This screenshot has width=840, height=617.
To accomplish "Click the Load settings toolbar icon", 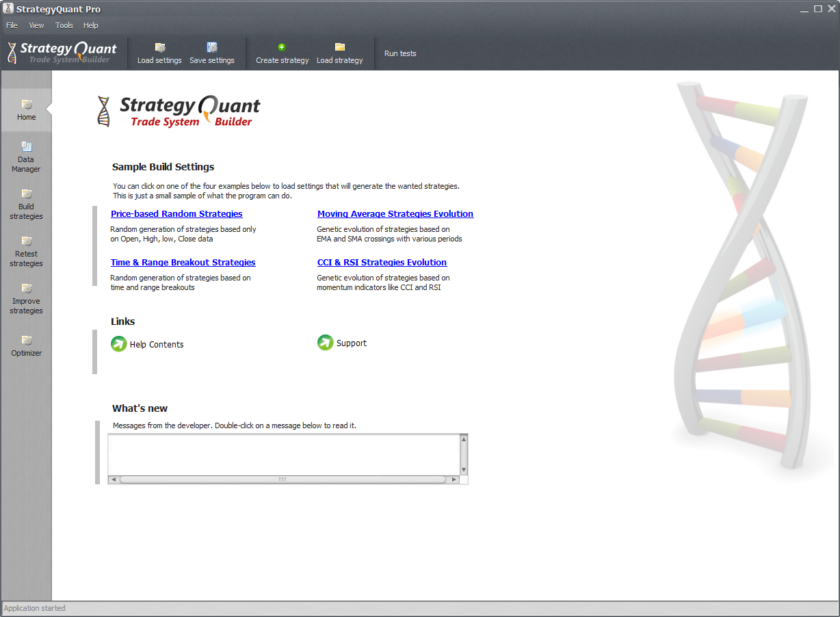I will pyautogui.click(x=160, y=48).
